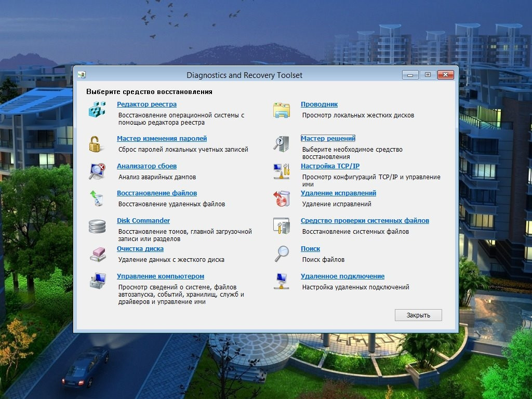532x399 pixels.
Task: Click the Computer Management toolbox icon
Action: click(98, 281)
